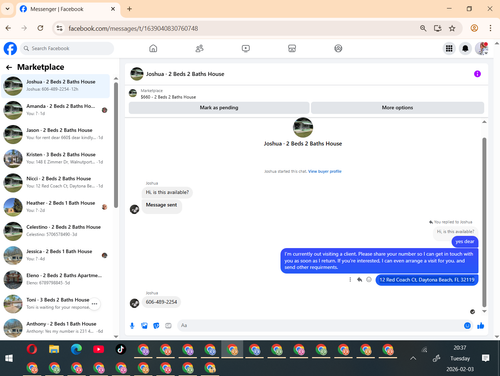The image size is (500, 376).
Task: Open Jason - 2 Beds 2 Baths House conversation
Action: pos(56,134)
